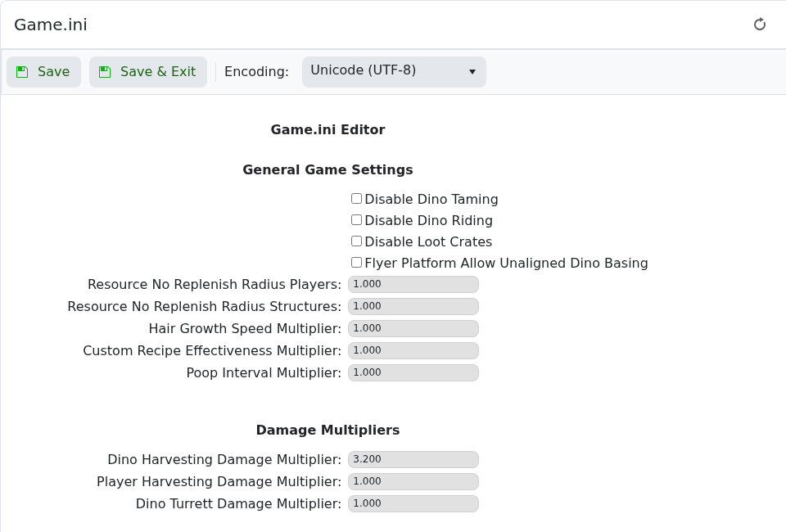Image resolution: width=786 pixels, height=532 pixels.
Task: Toggle the Disable Dino Riding checkbox
Action: coord(356,220)
